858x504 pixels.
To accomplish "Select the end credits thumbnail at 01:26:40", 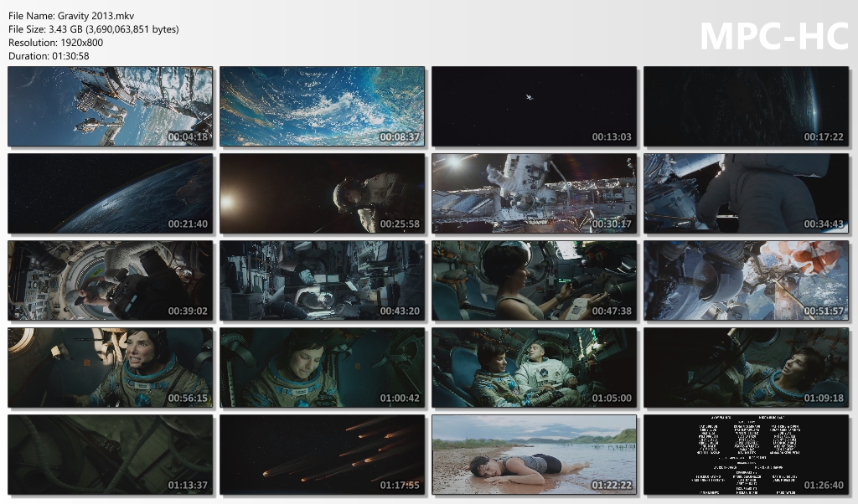I will tap(746, 455).
